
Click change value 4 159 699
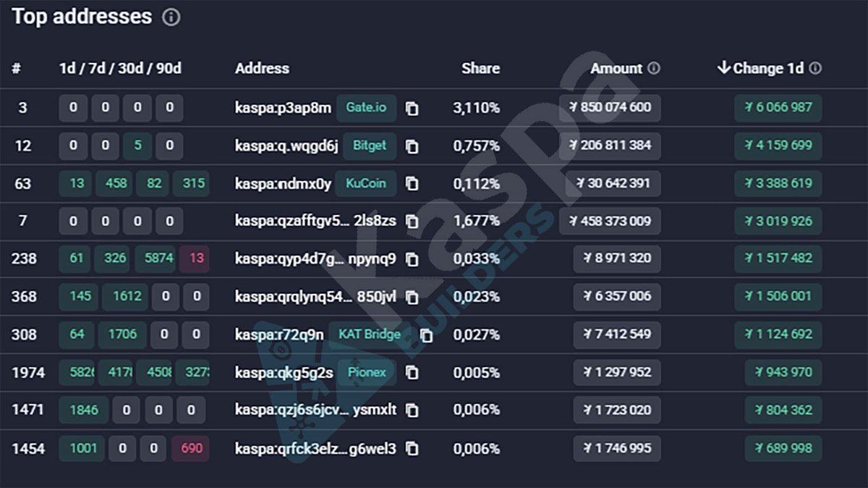coord(778,146)
